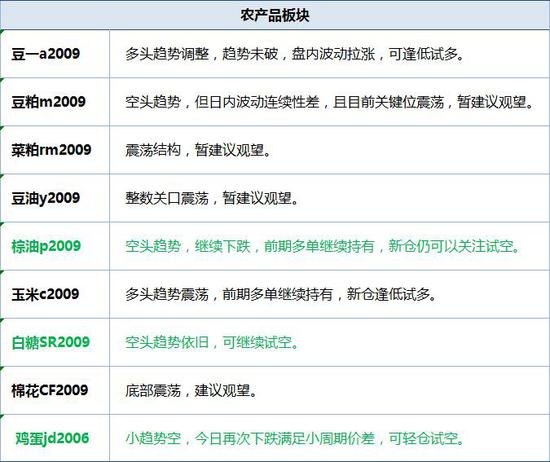Click the 玉米 comment 多头趋势震荡
550x462 pixels.
[167, 294]
